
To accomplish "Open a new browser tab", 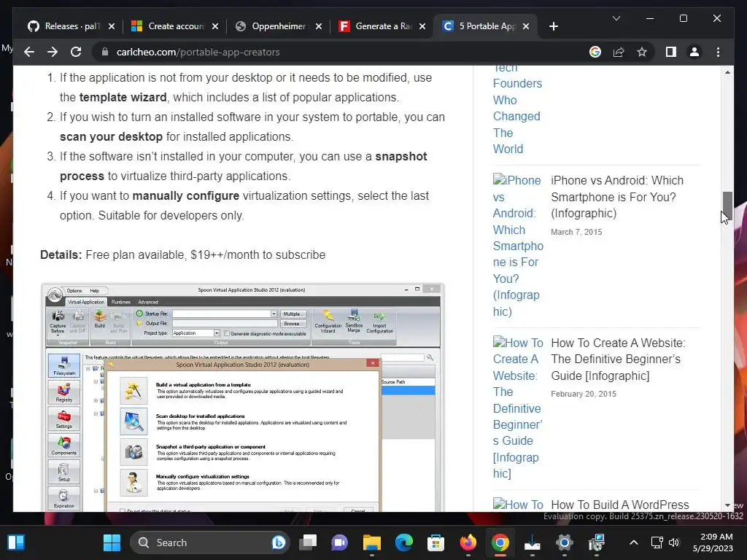I will coord(553,26).
